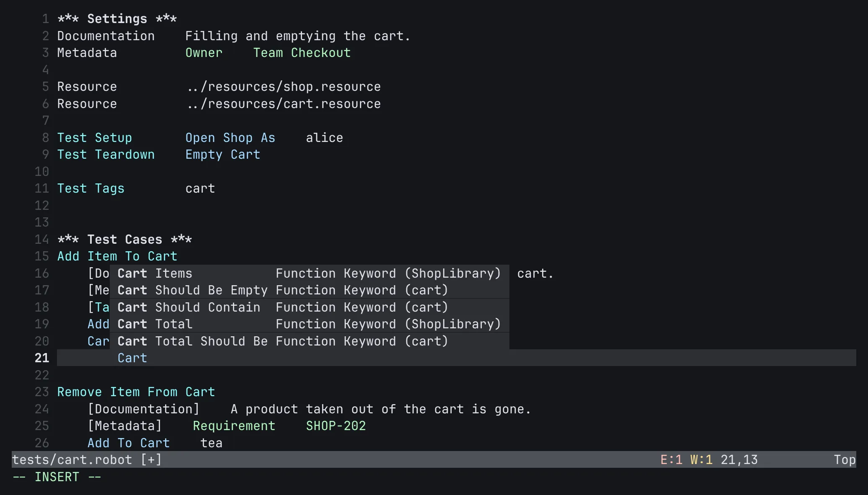
Task: Click 'Test Setup' setting name
Action: click(95, 137)
